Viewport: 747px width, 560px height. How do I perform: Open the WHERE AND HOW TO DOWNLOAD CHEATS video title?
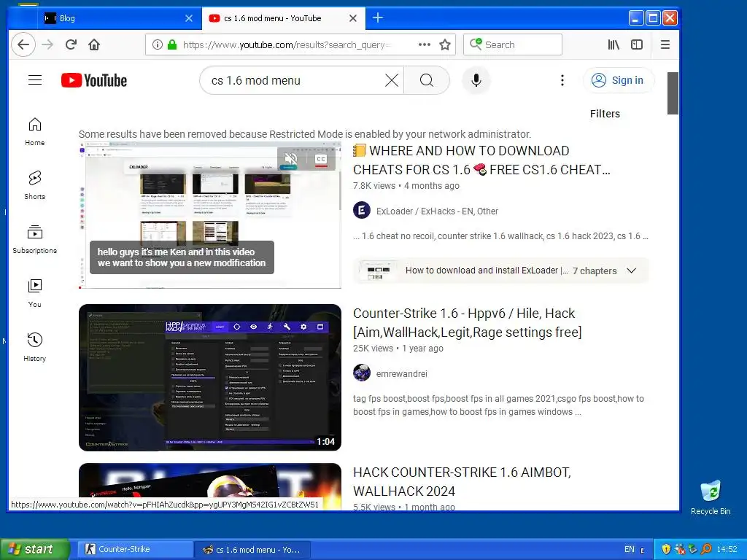481,160
